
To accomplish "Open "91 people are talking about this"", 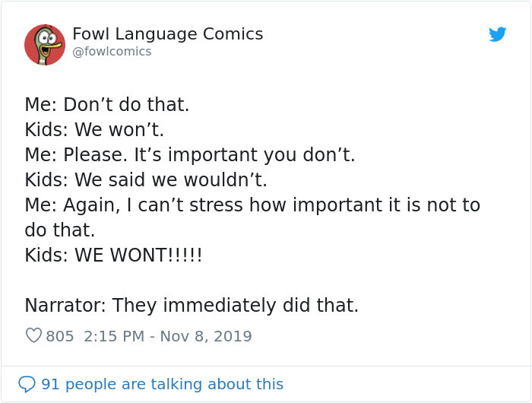I will tap(162, 384).
